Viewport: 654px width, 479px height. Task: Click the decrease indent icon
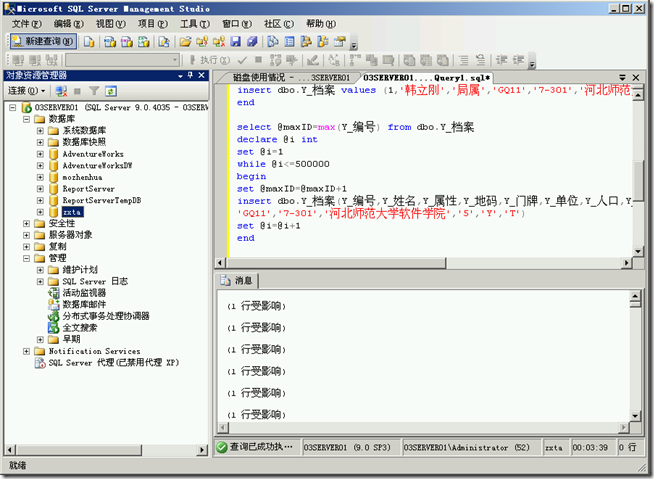[x=502, y=61]
